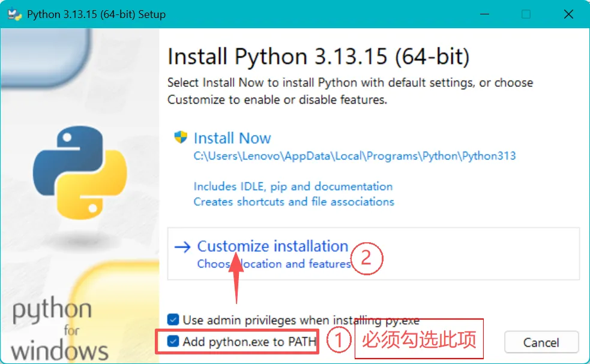Click the UAC shield icon beside Install Now
Screen dimensions: 590x364
tap(181, 137)
